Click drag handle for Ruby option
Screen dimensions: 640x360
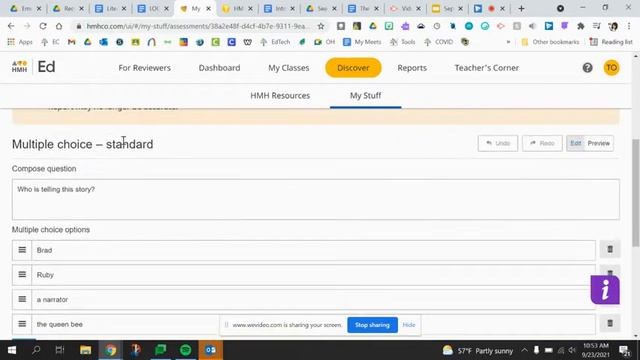click(22, 275)
